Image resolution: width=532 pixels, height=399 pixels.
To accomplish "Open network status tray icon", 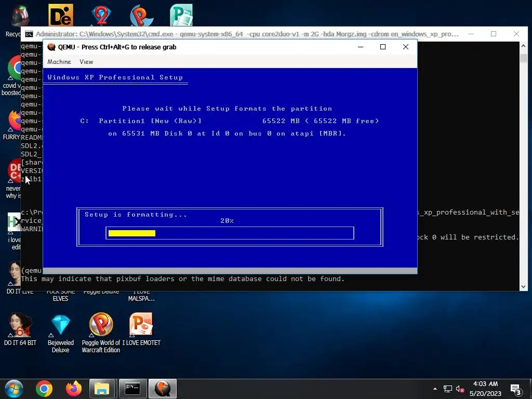I will tap(447, 389).
